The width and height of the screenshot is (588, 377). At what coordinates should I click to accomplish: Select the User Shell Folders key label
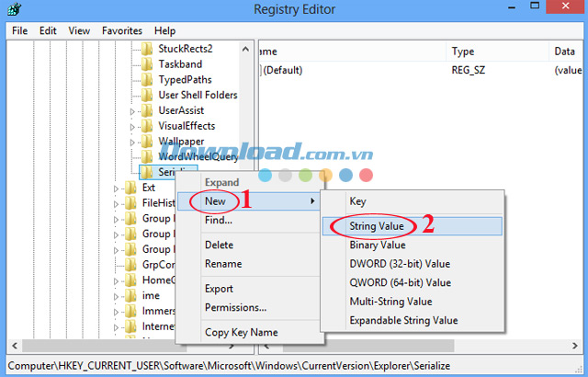[198, 95]
